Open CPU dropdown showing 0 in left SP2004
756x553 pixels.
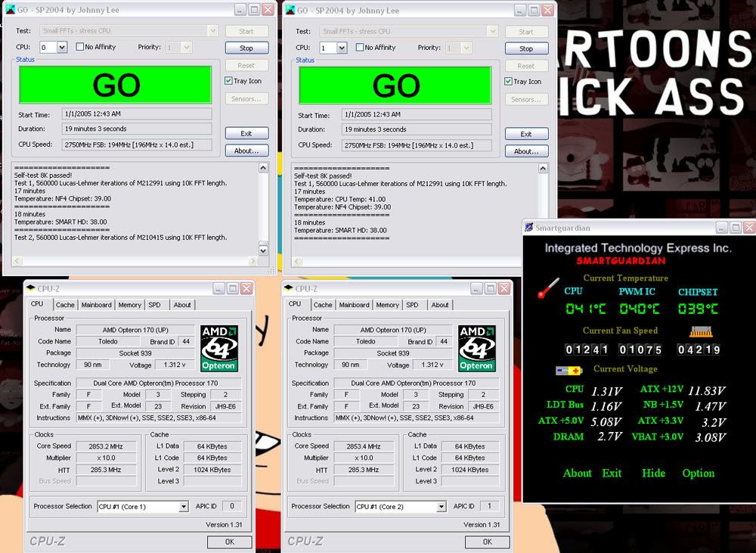62,48
